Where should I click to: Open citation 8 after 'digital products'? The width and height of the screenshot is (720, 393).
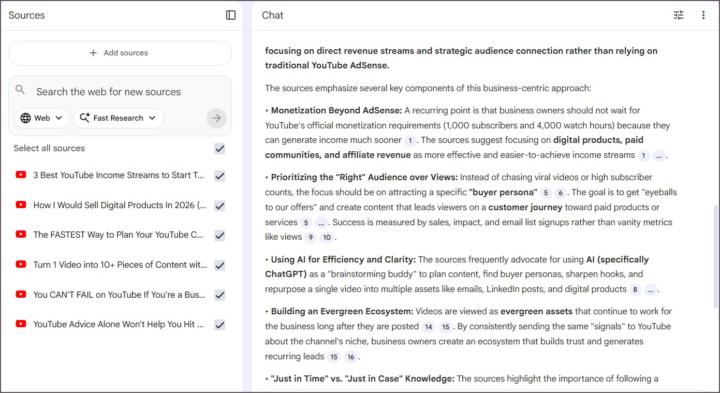635,290
